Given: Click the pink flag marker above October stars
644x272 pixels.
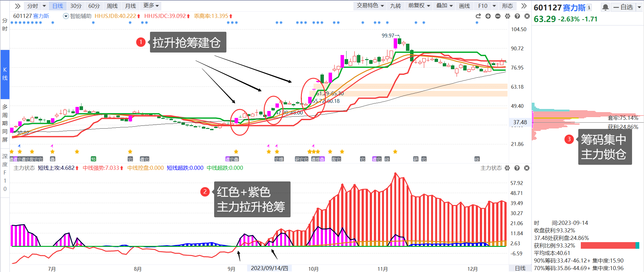Looking at the screenshot, I should [x=313, y=146].
